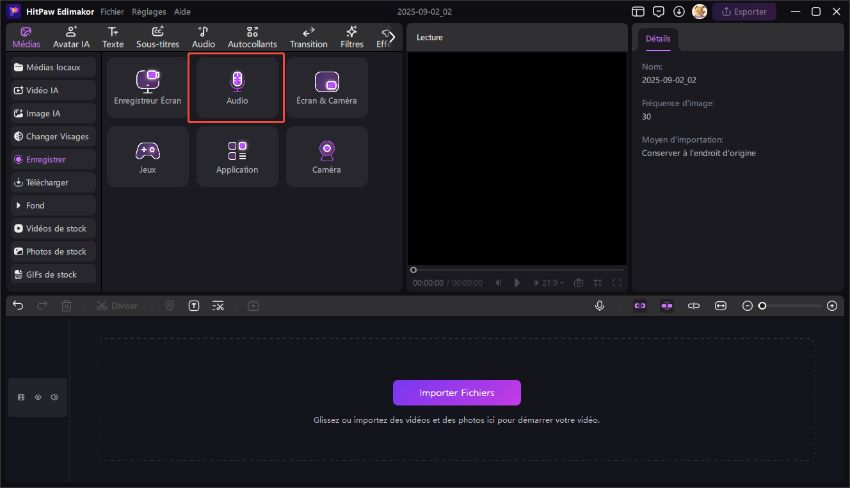Open the feedback message icon

[659, 11]
